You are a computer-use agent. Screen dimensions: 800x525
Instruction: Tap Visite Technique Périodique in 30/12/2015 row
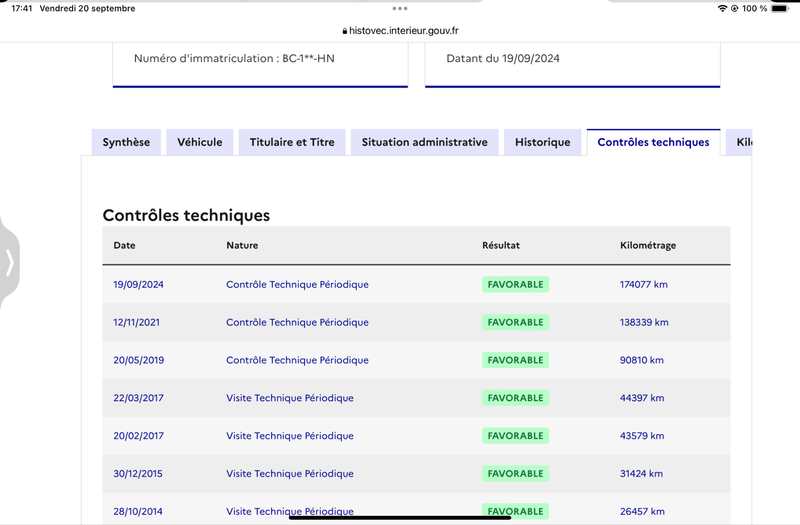point(290,473)
